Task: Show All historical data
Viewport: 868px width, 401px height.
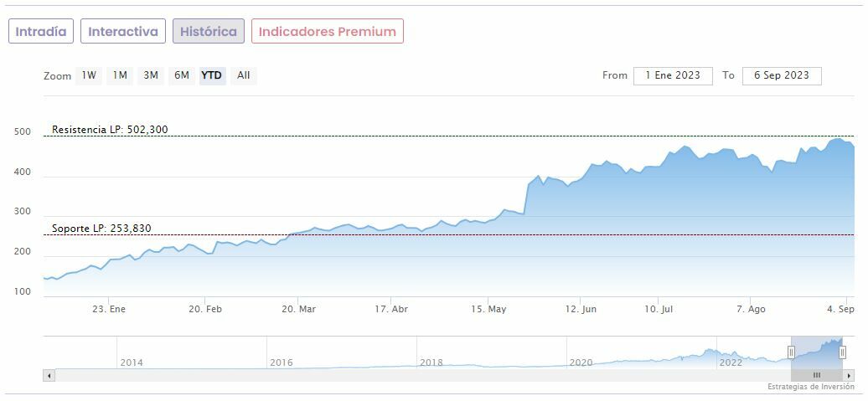Action: pos(243,75)
